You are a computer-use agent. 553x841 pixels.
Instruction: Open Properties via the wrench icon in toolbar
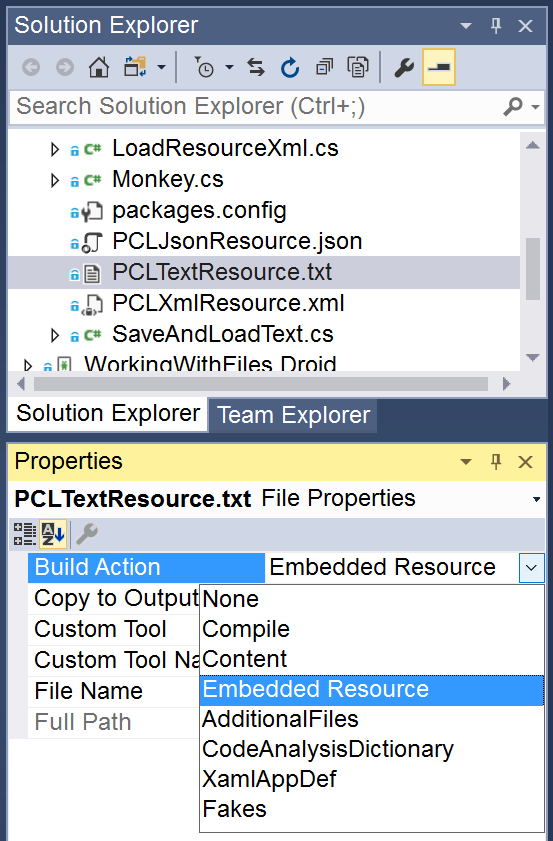click(x=404, y=68)
